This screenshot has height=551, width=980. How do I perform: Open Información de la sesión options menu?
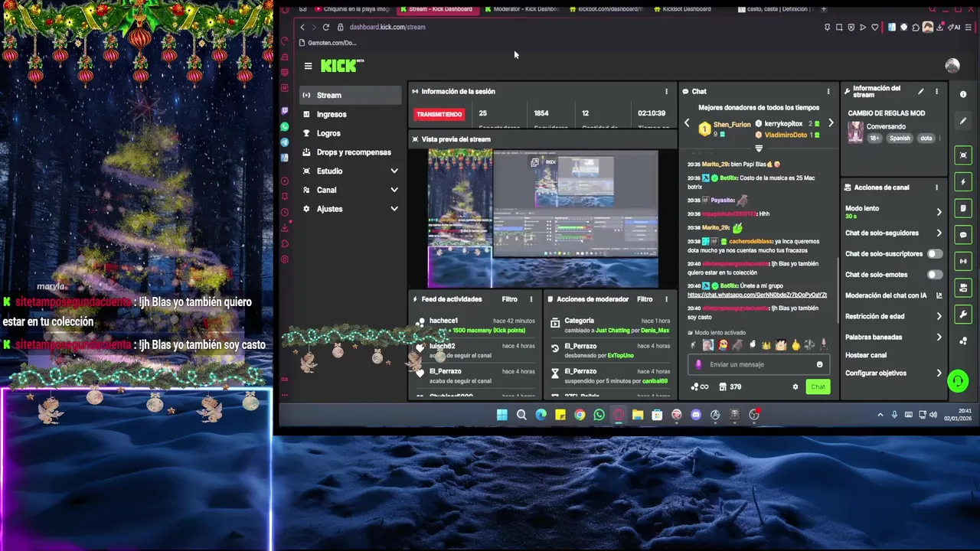point(666,91)
